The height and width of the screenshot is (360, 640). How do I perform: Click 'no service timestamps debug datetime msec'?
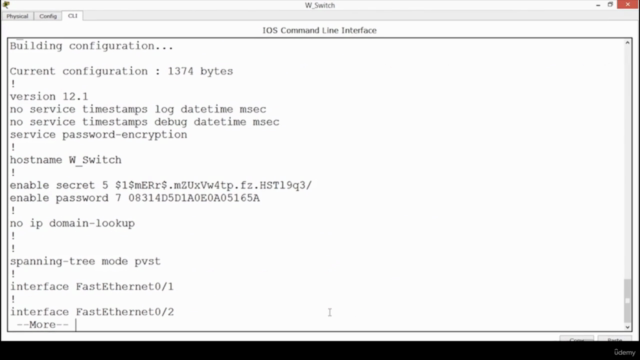click(x=144, y=122)
